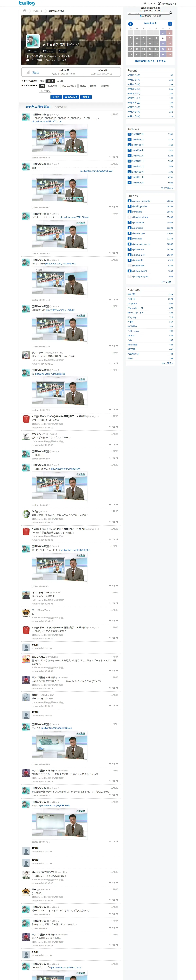196x980 pixels.
Task: Go to 前日 previous day button
Action: 86,97
